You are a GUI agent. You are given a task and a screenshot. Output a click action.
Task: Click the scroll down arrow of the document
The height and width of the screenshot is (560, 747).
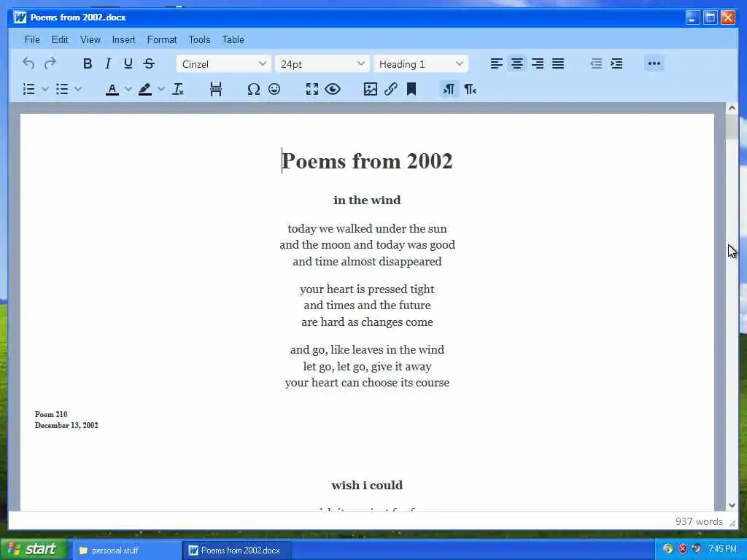pos(732,505)
